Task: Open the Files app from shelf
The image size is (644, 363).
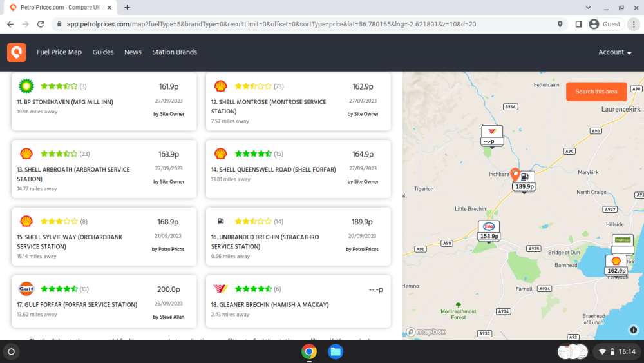Action: click(x=336, y=351)
